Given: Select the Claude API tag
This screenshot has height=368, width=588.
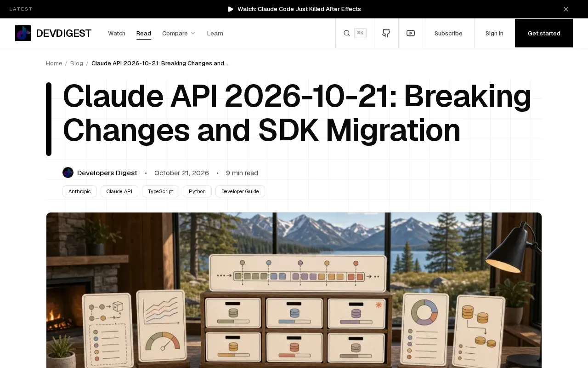Looking at the screenshot, I should tap(119, 191).
